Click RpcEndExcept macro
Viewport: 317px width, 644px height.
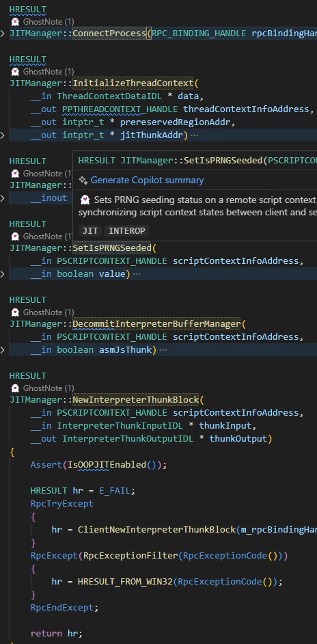click(x=62, y=608)
